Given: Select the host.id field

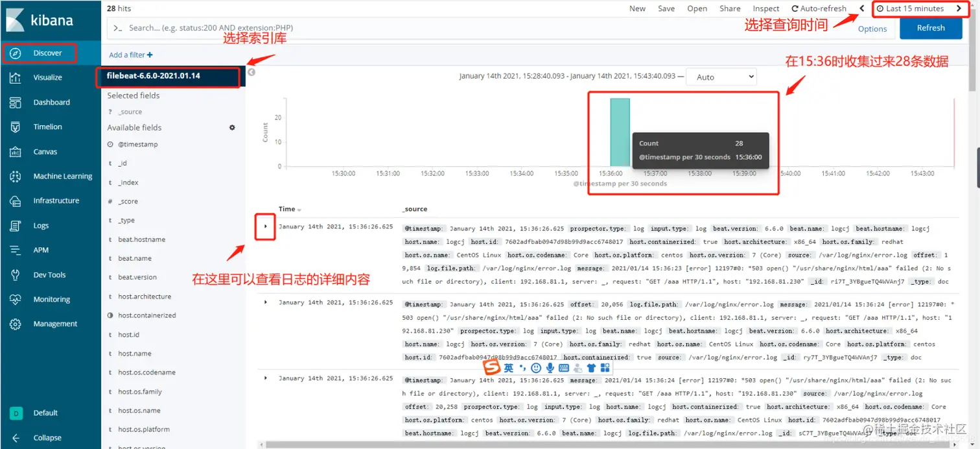Looking at the screenshot, I should coord(128,335).
